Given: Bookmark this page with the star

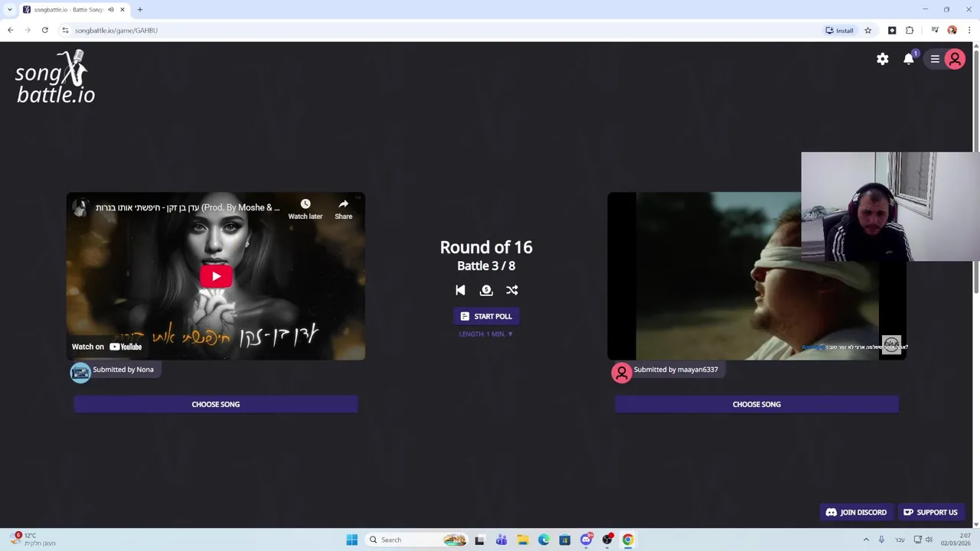Looking at the screenshot, I should coord(867,30).
